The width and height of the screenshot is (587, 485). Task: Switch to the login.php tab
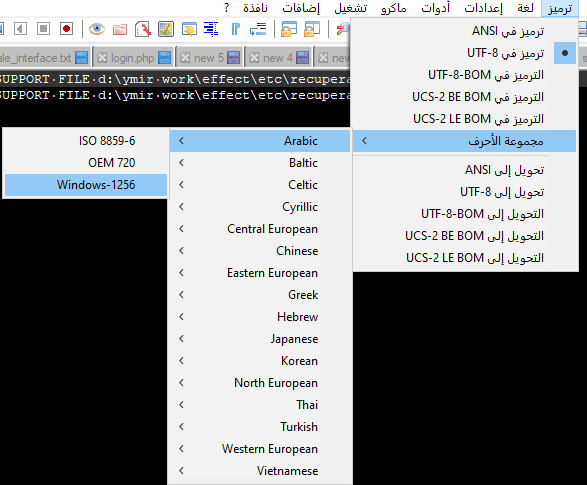point(133,58)
